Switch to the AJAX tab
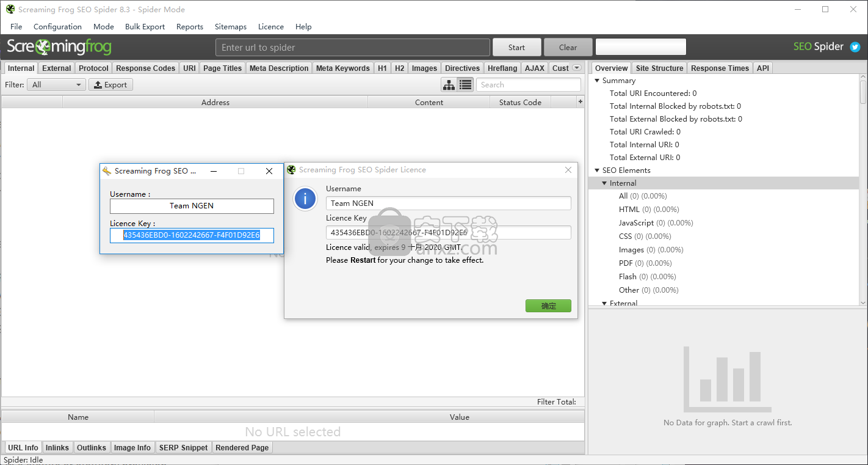Viewport: 868px width, 465px height. click(x=535, y=68)
